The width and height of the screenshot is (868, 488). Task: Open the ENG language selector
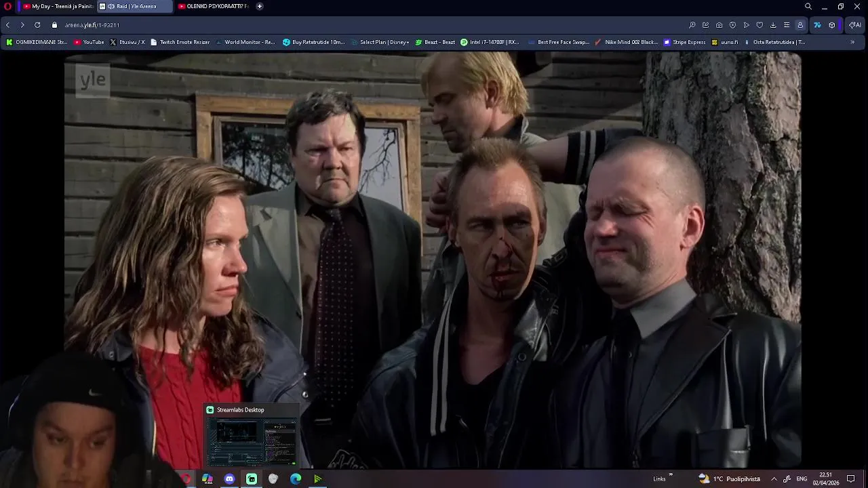click(802, 479)
